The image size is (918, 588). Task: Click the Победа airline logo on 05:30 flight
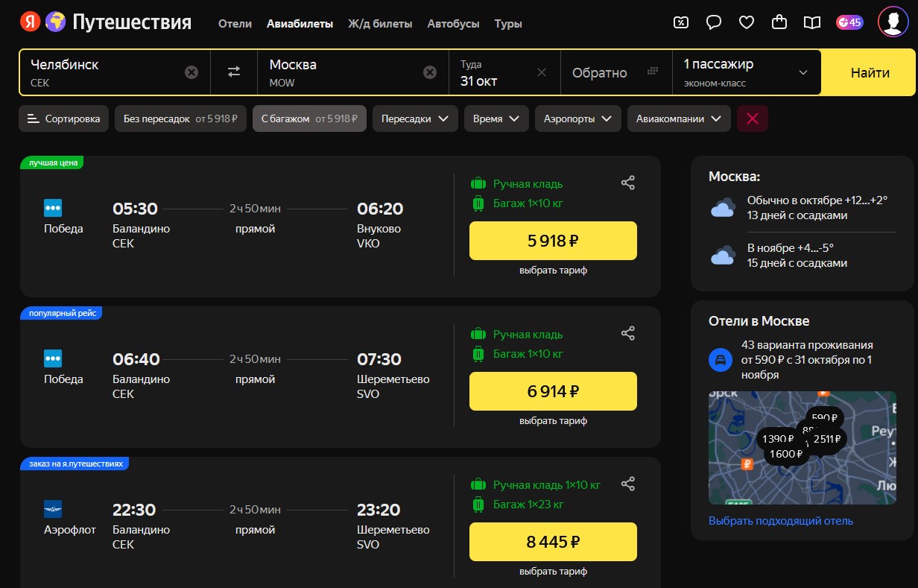(x=53, y=208)
